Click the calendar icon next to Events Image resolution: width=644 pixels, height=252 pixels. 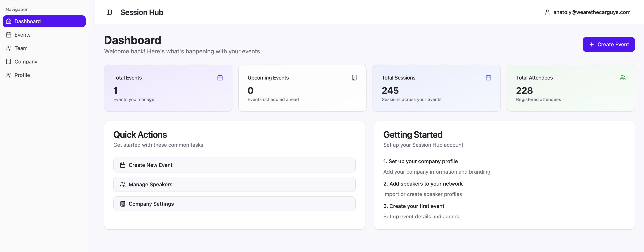pos(9,35)
